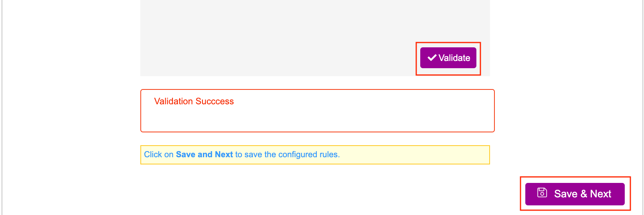Click the bold "Save and Next" hint text
Image resolution: width=644 pixels, height=215 pixels.
(204, 154)
